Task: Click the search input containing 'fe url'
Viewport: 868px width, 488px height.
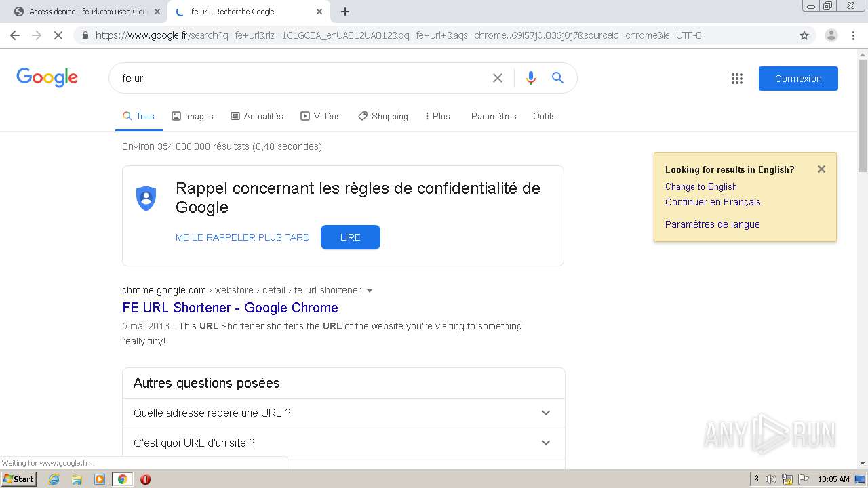Action: pyautogui.click(x=302, y=78)
